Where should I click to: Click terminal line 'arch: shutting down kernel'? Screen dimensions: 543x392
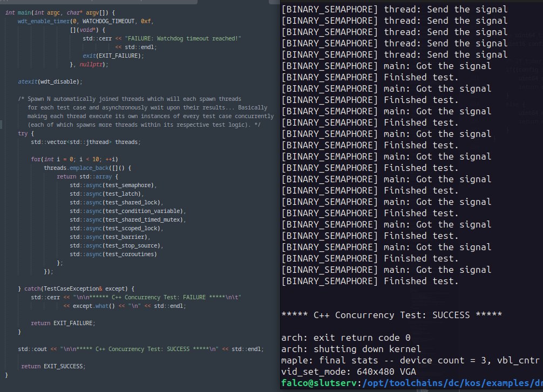coord(351,349)
